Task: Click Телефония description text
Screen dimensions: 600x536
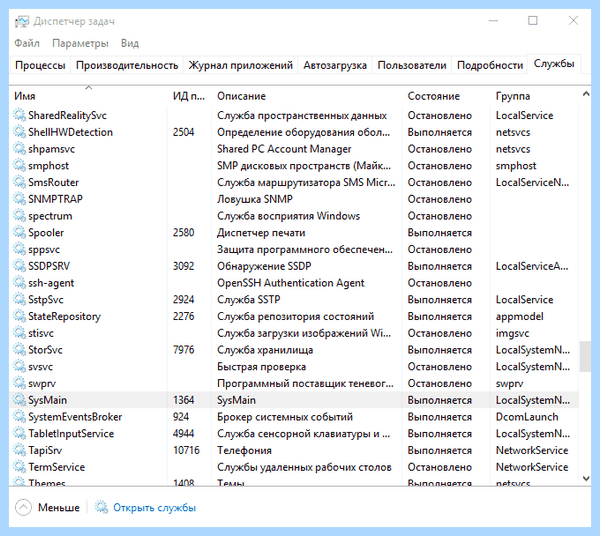Action: 244,450
